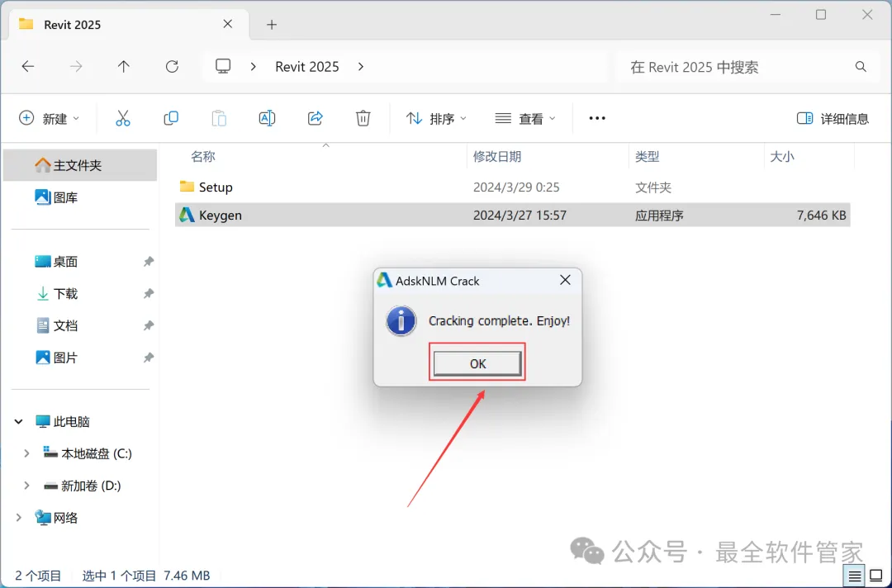This screenshot has width=892, height=588.
Task: Click the Share icon in toolbar
Action: coord(316,118)
